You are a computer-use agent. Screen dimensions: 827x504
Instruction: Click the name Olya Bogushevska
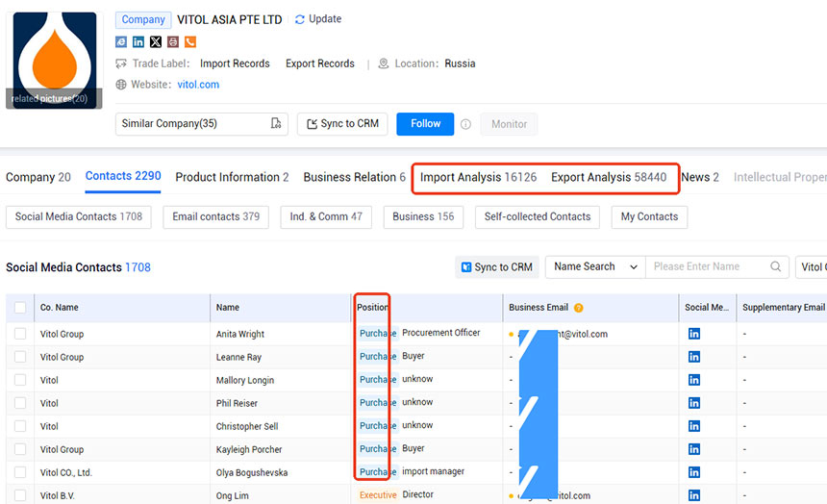click(252, 472)
